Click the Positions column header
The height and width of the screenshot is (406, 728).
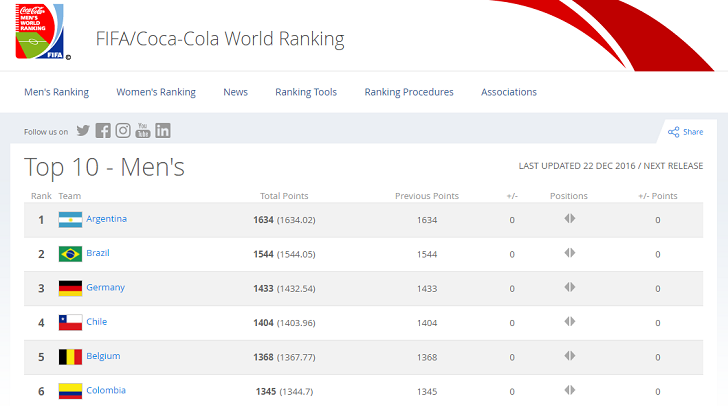(x=569, y=196)
